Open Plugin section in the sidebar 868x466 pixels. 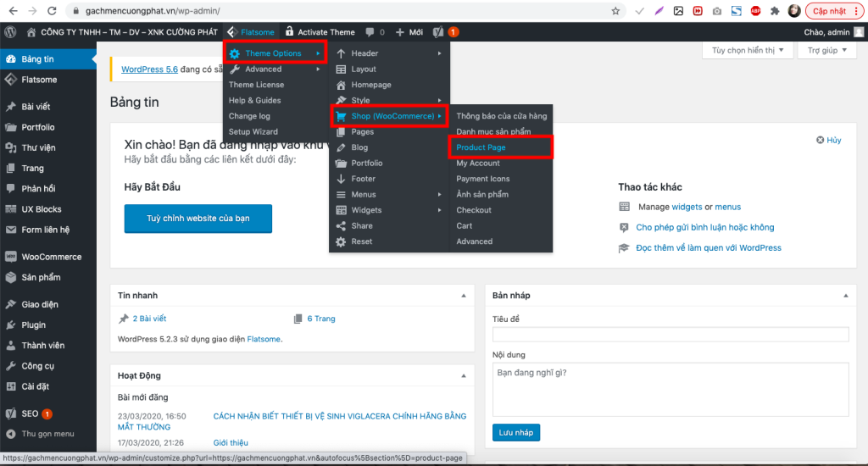coord(34,325)
